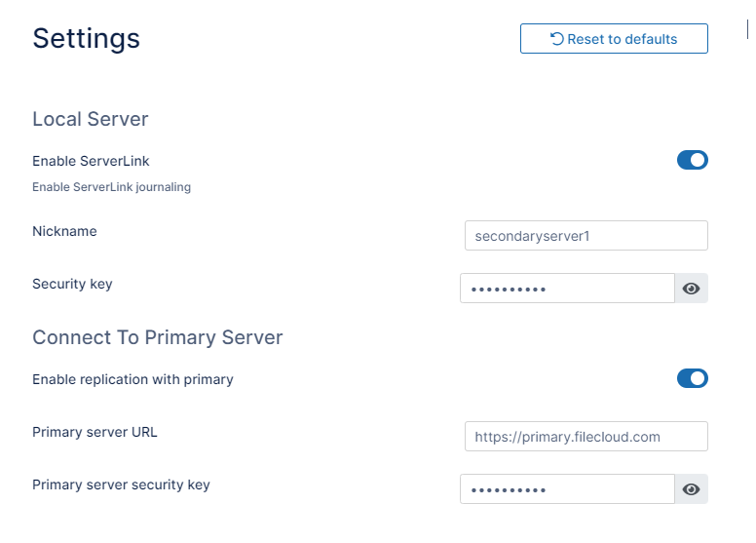Click into the local Security key password field

point(567,289)
